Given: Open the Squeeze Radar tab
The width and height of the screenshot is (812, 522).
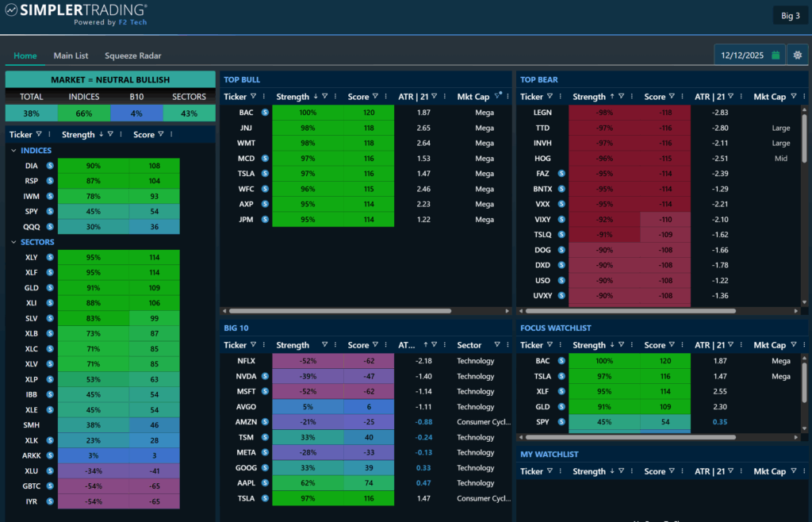Looking at the screenshot, I should [133, 56].
